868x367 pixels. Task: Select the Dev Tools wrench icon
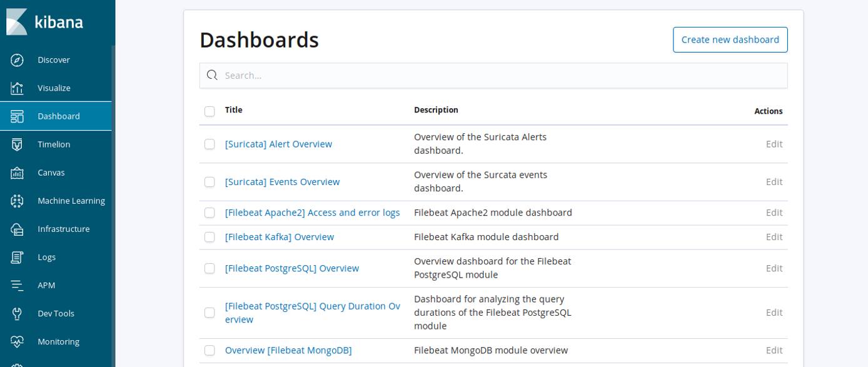pyautogui.click(x=18, y=313)
